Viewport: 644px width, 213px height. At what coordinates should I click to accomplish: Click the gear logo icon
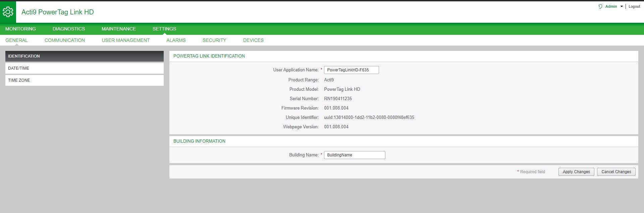click(x=8, y=12)
